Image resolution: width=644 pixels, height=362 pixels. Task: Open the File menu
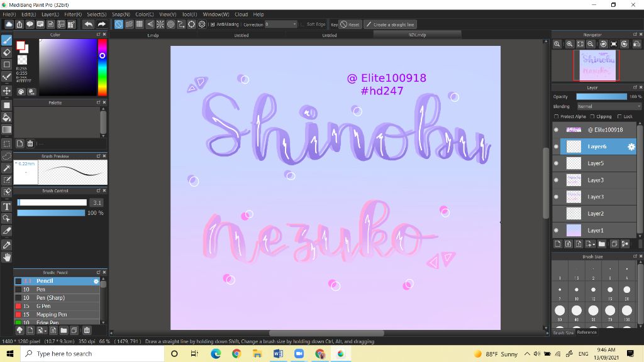coord(9,14)
